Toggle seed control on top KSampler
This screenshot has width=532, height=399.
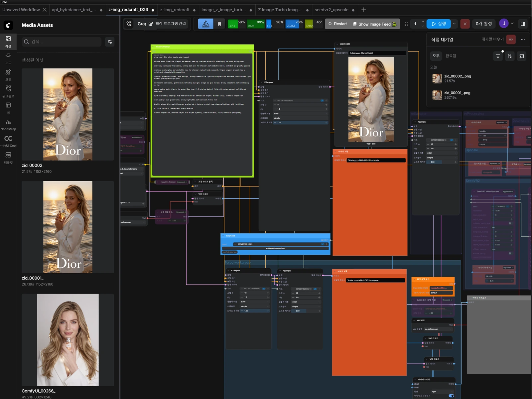[322, 100]
